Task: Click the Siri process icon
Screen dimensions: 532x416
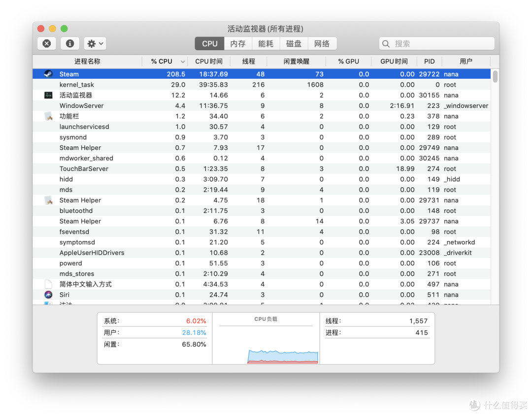Action: pyautogui.click(x=48, y=294)
